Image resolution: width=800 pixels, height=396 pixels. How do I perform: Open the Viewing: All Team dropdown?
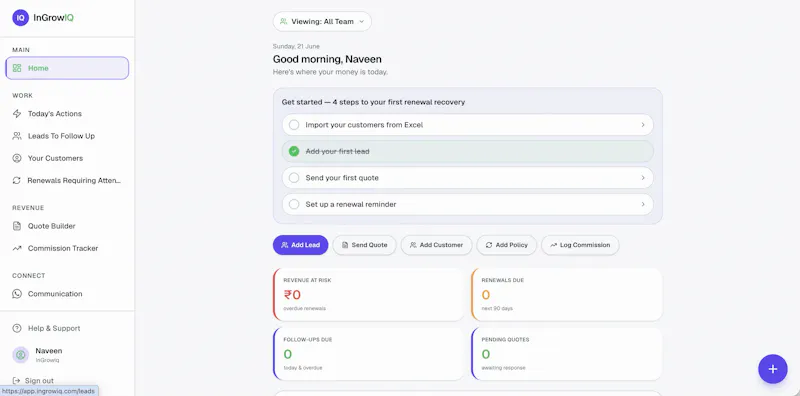[322, 21]
